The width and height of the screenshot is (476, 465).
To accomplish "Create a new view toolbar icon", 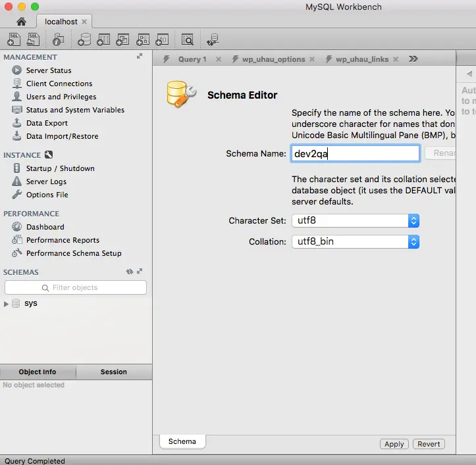I will tap(123, 39).
